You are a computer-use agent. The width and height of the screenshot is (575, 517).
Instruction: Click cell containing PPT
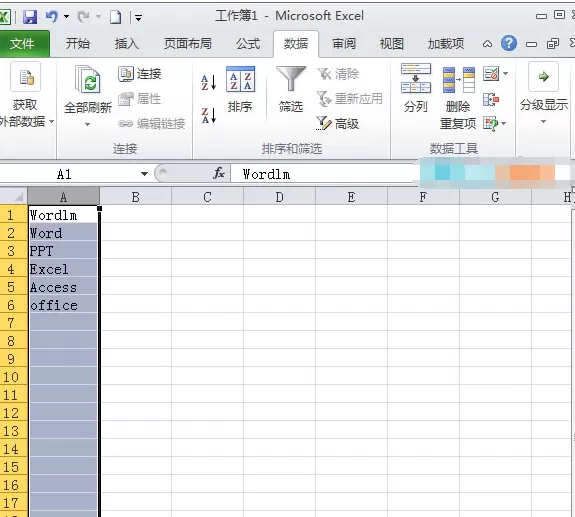click(x=63, y=251)
